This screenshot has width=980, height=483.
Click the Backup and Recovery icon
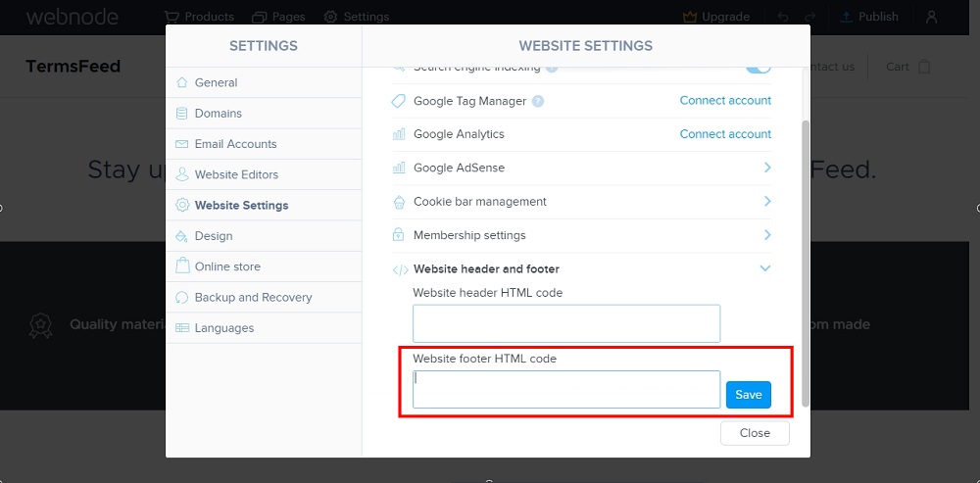[182, 297]
